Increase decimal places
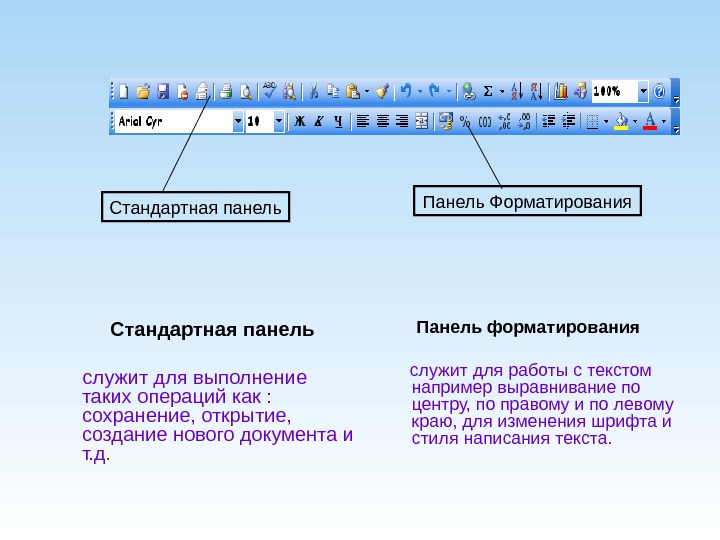Screen dimensions: 720x540 504,122
